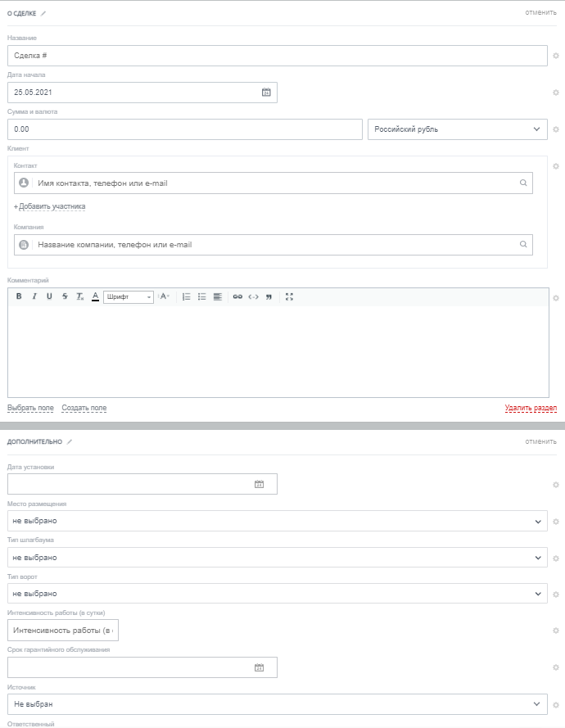Open settings gear for Название field

coord(555,57)
